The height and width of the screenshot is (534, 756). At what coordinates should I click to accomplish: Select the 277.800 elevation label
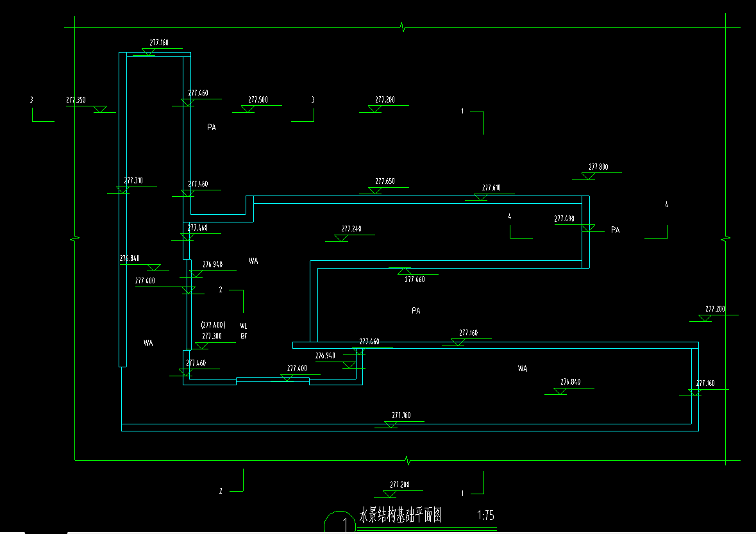click(x=598, y=167)
